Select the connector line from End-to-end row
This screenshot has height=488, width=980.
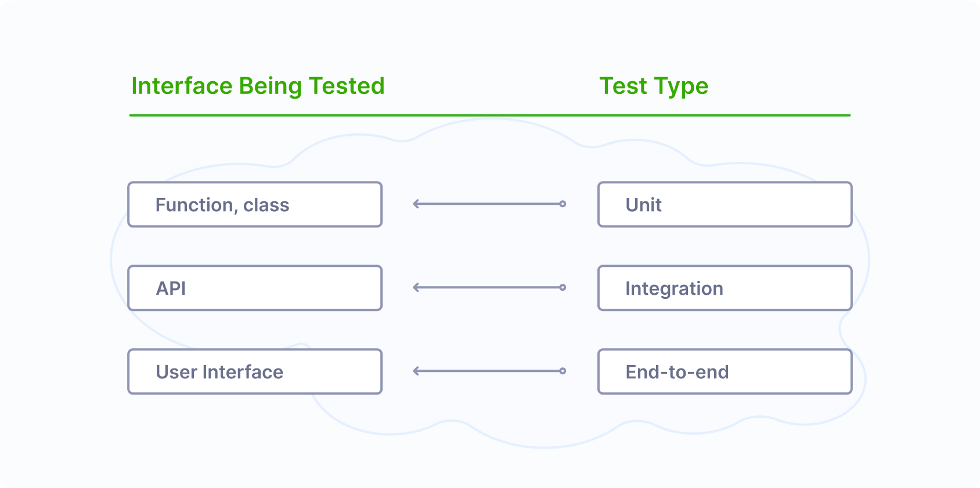489,371
